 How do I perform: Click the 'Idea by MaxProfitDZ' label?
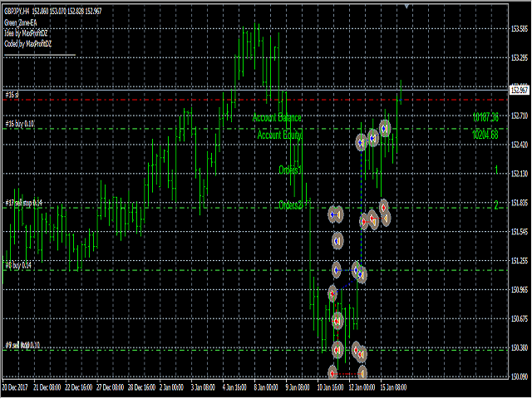[x=26, y=33]
